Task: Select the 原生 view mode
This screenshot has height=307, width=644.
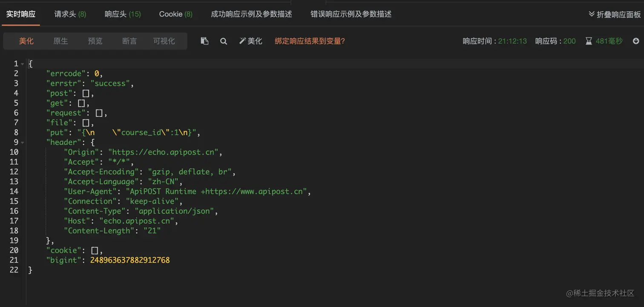Action: tap(60, 41)
